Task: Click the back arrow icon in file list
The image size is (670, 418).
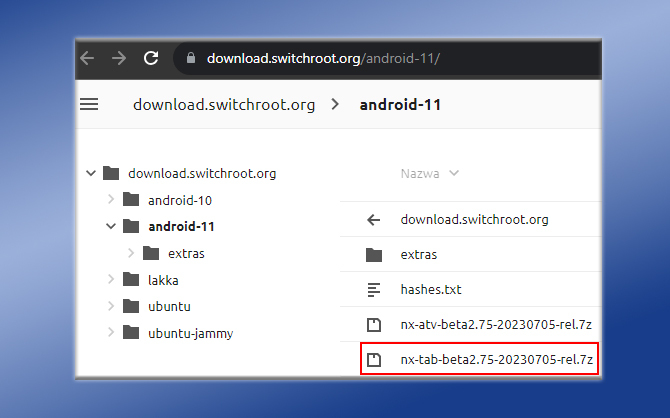Action: click(x=373, y=220)
